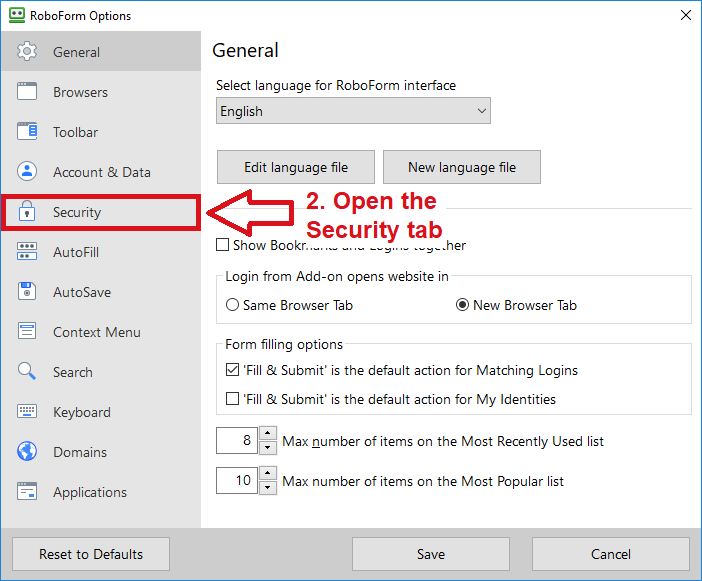The width and height of the screenshot is (702, 581).
Task: Open the Domains globe icon
Action: pos(27,452)
